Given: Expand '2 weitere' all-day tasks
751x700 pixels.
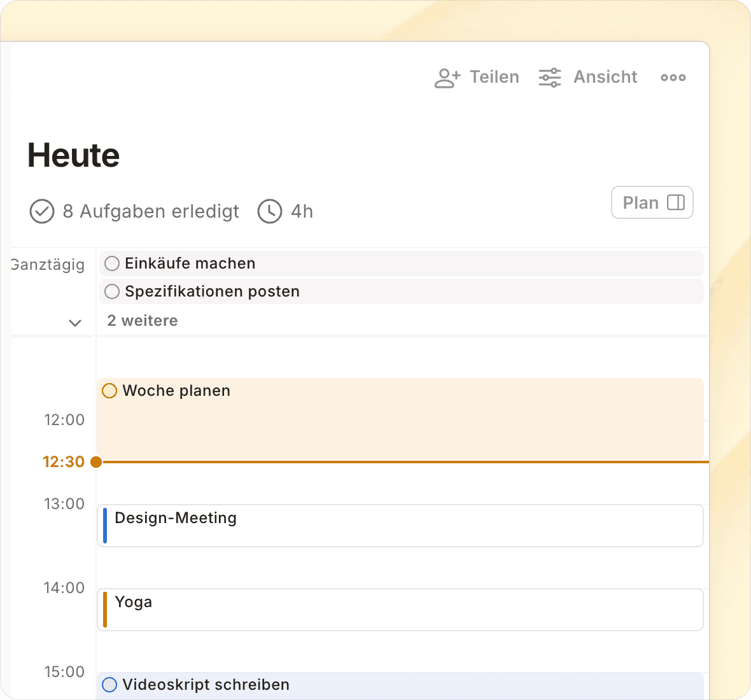Looking at the screenshot, I should (143, 321).
